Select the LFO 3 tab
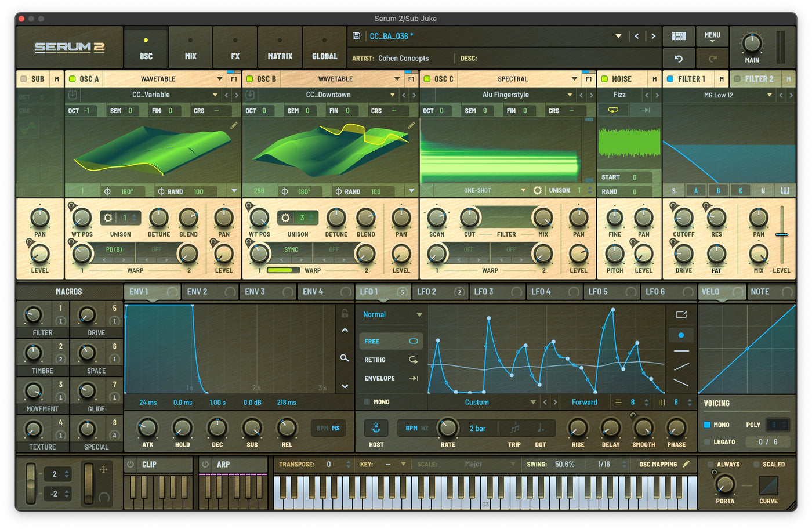 click(483, 292)
